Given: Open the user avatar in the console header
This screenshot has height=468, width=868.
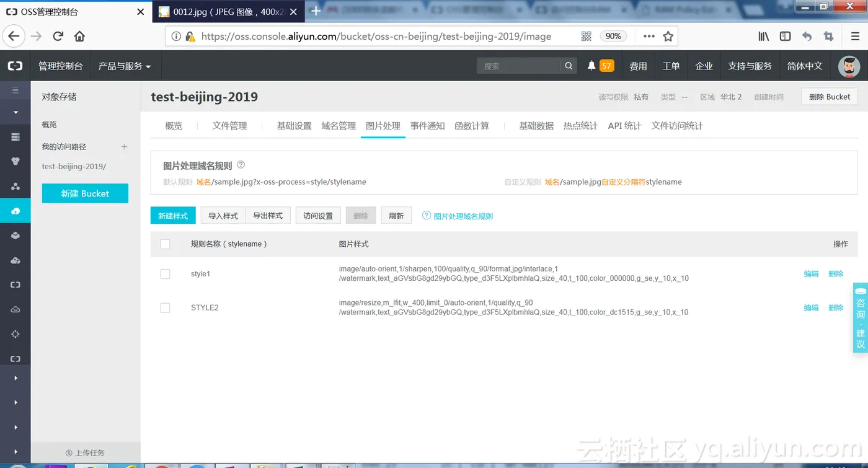Looking at the screenshot, I should pos(849,66).
